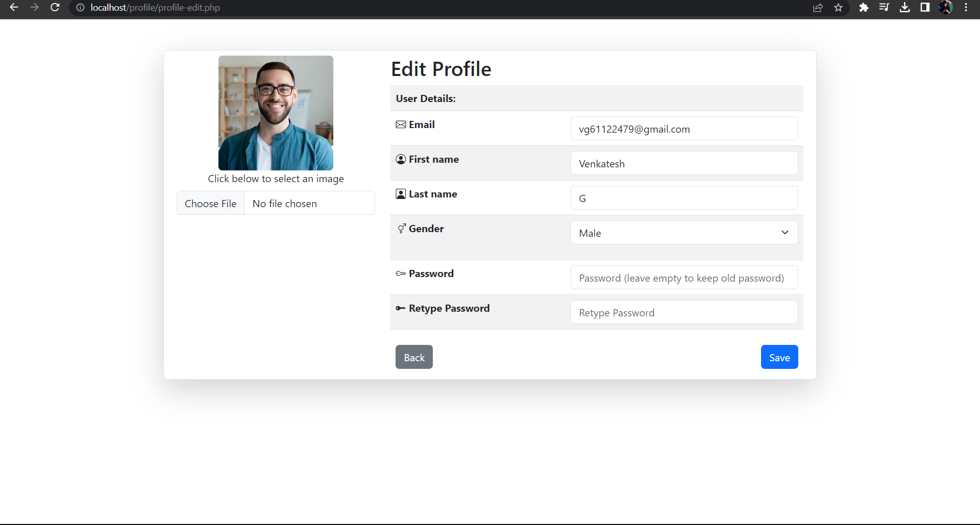
Task: Click the Chrome profile avatar
Action: [x=946, y=8]
